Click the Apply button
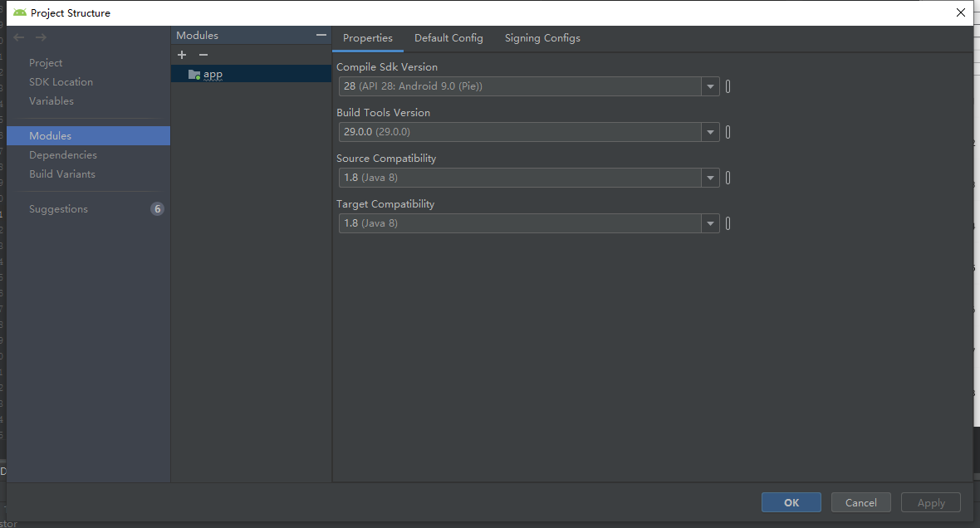 click(x=931, y=502)
